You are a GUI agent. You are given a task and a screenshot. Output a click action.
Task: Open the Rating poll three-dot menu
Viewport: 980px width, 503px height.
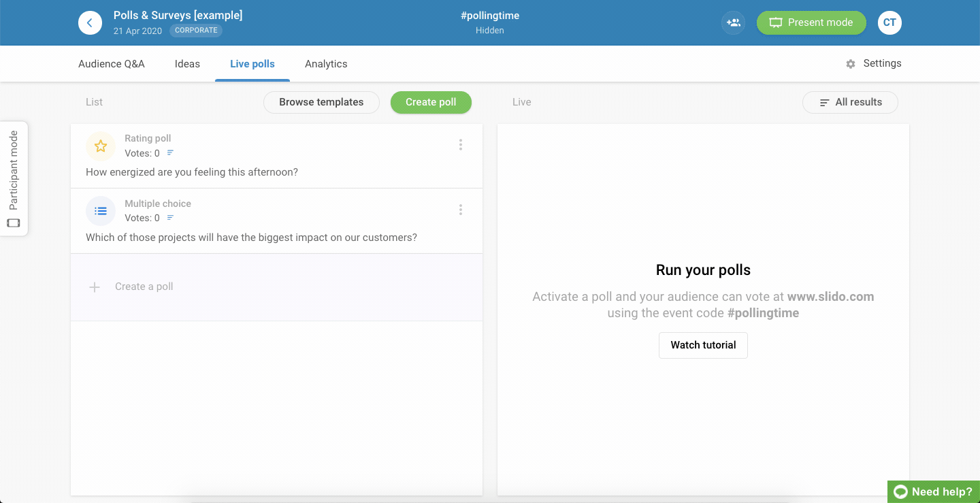pos(461,145)
